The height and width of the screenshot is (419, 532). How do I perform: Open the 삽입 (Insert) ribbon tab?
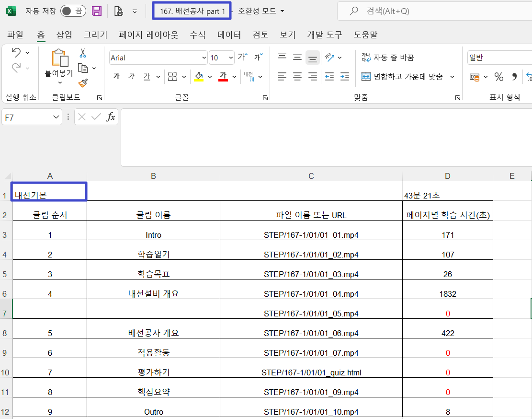64,35
